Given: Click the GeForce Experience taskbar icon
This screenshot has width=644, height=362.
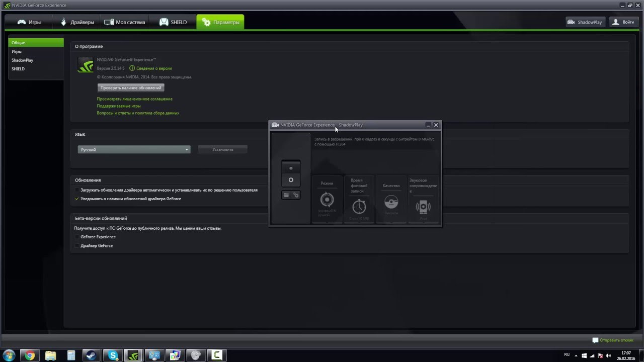Looking at the screenshot, I should pos(133,355).
